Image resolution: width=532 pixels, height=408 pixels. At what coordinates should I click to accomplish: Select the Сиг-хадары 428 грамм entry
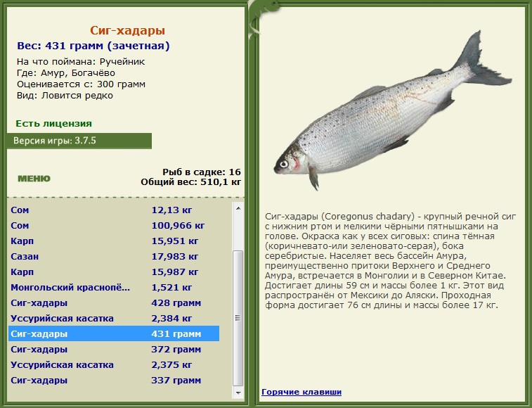[x=114, y=302]
